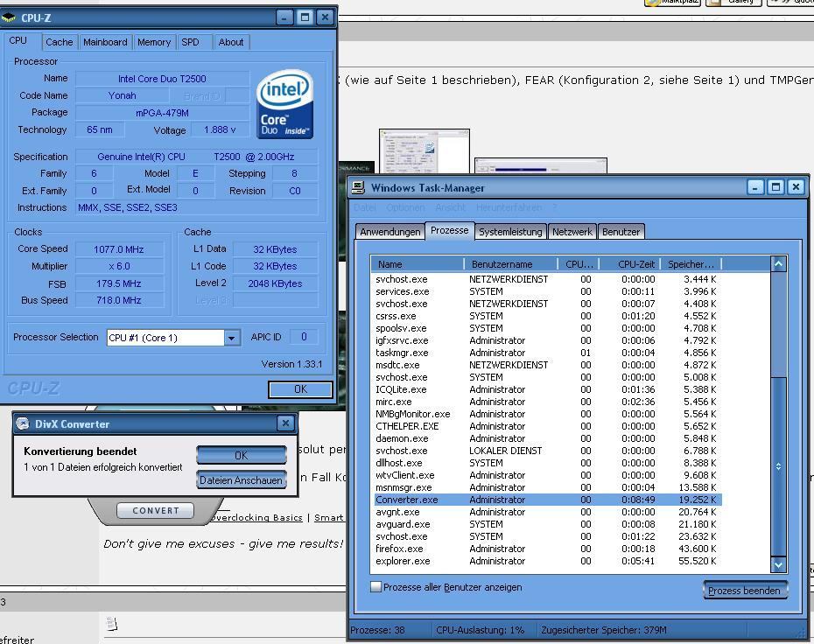Select the igfxsrvc.exe process row
This screenshot has width=814, height=644.
(x=546, y=340)
